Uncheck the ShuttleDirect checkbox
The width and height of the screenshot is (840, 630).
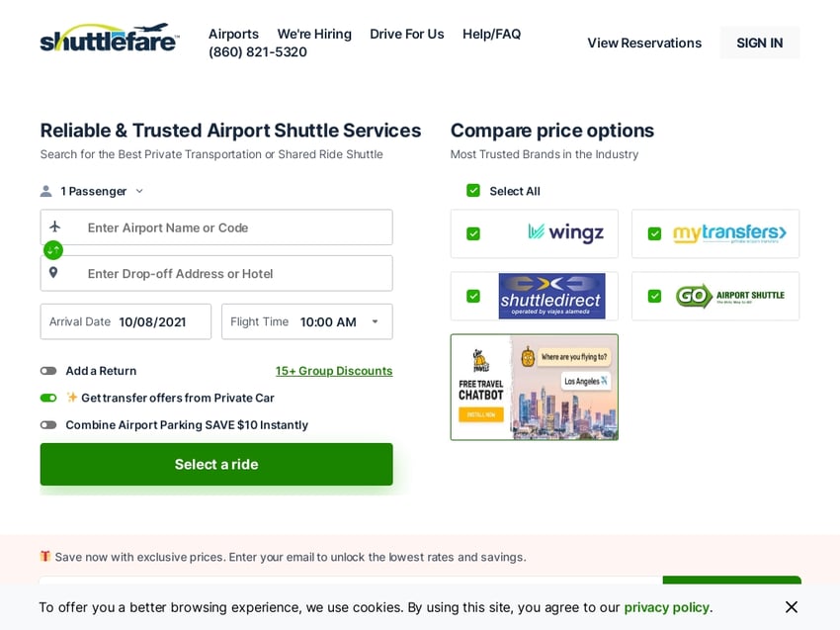point(473,296)
